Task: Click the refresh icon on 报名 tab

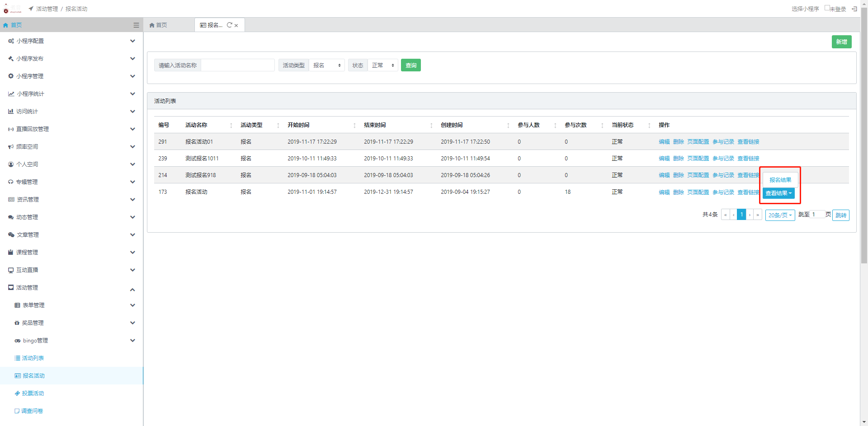Action: [x=229, y=25]
